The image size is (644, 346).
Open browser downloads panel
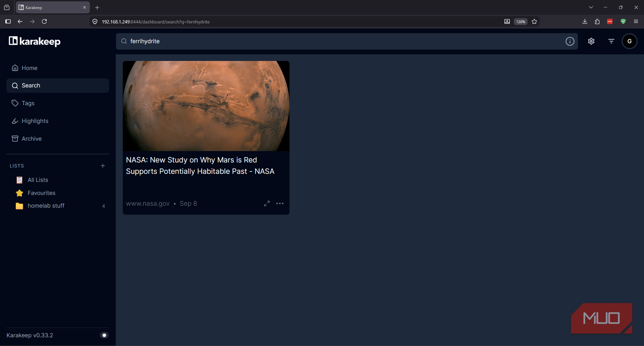tap(585, 22)
